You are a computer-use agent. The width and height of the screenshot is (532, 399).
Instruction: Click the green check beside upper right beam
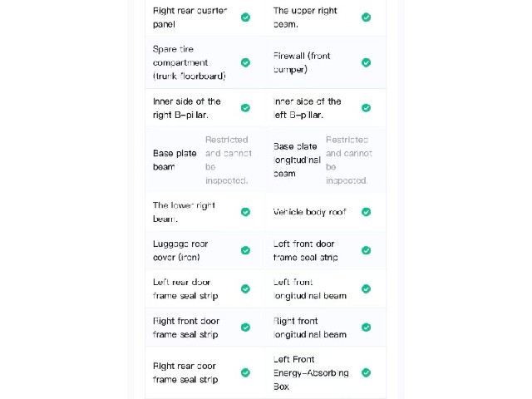coord(366,17)
